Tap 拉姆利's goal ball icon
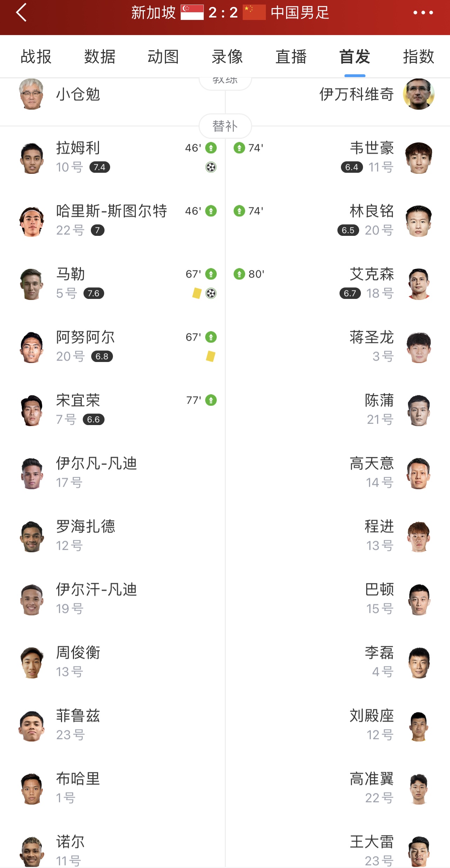This screenshot has height=868, width=450. point(211,167)
